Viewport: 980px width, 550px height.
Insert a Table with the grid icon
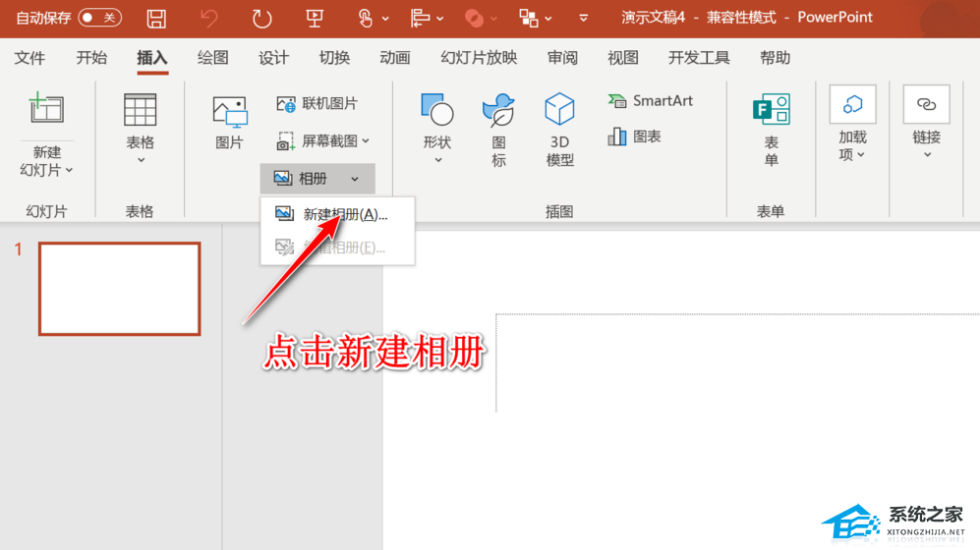pos(140,110)
